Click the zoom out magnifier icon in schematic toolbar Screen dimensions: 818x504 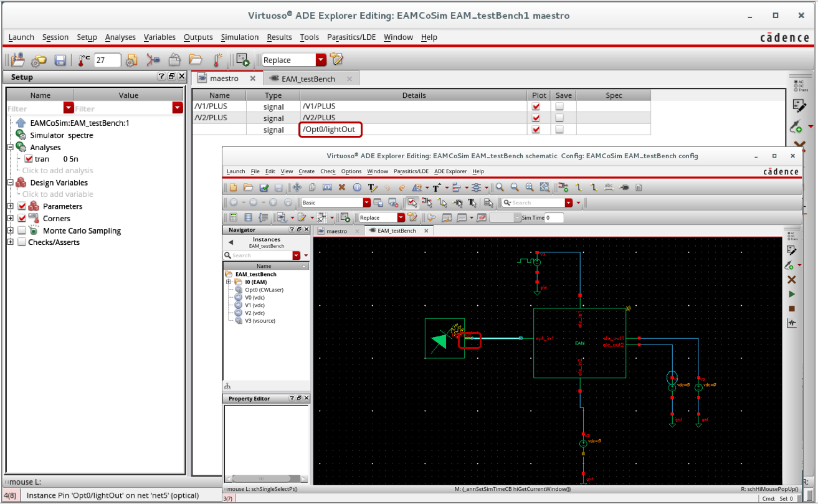(x=515, y=187)
